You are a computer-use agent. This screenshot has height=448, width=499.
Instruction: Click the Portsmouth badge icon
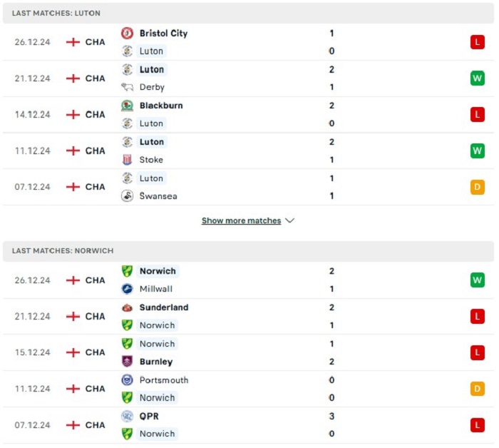(128, 380)
